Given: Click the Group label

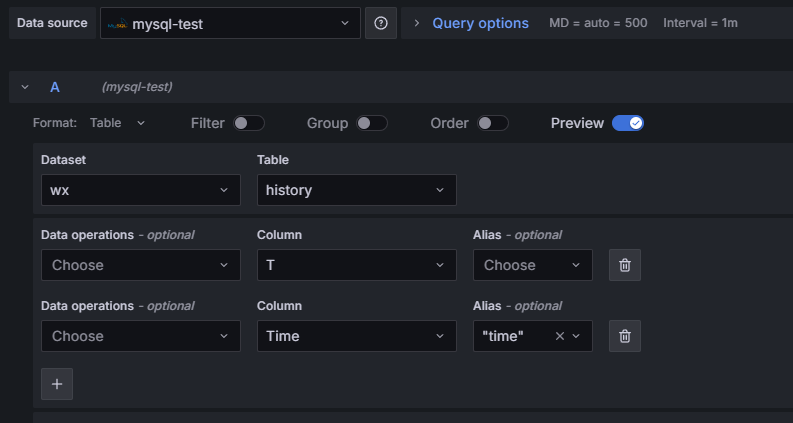Looking at the screenshot, I should pos(327,123).
